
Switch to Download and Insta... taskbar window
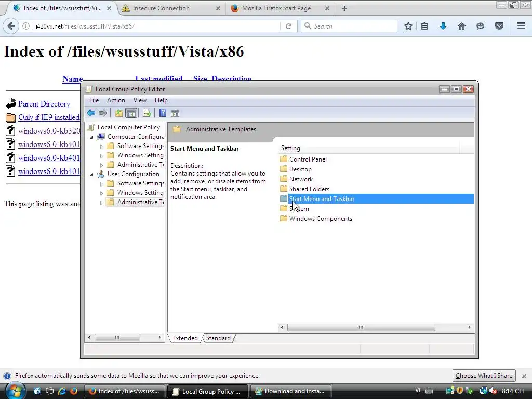coord(290,391)
